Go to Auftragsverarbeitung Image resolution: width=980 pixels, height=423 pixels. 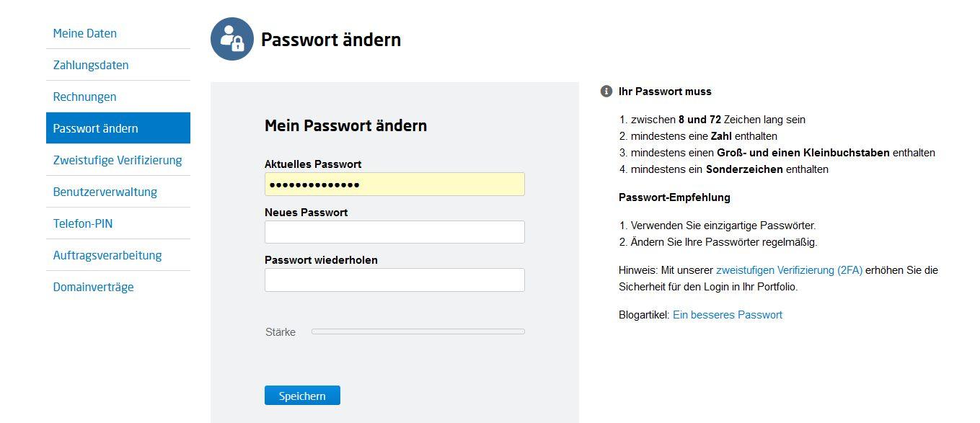point(107,255)
